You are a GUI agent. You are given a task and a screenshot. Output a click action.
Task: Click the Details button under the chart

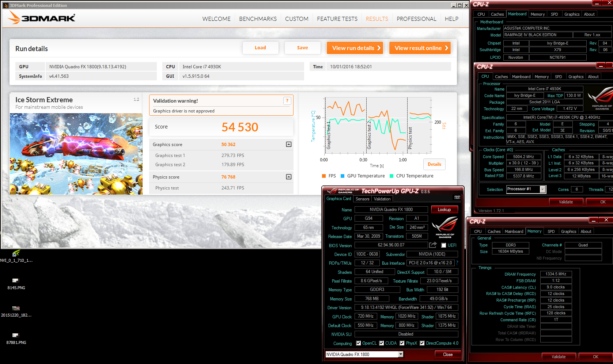pyautogui.click(x=434, y=164)
